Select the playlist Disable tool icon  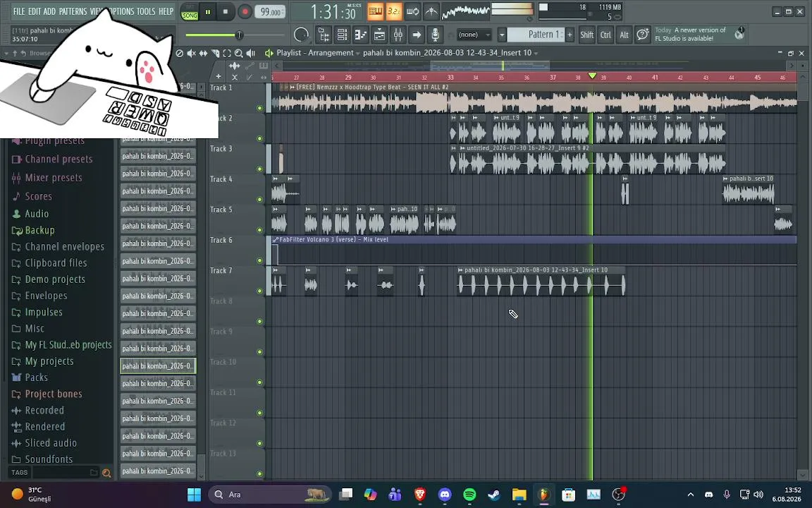tap(180, 53)
